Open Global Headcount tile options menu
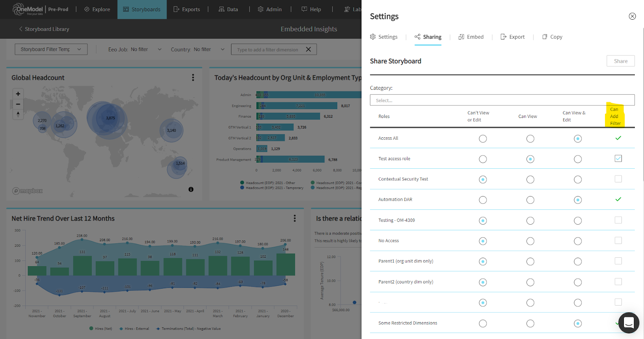This screenshot has height=339, width=644. [193, 78]
